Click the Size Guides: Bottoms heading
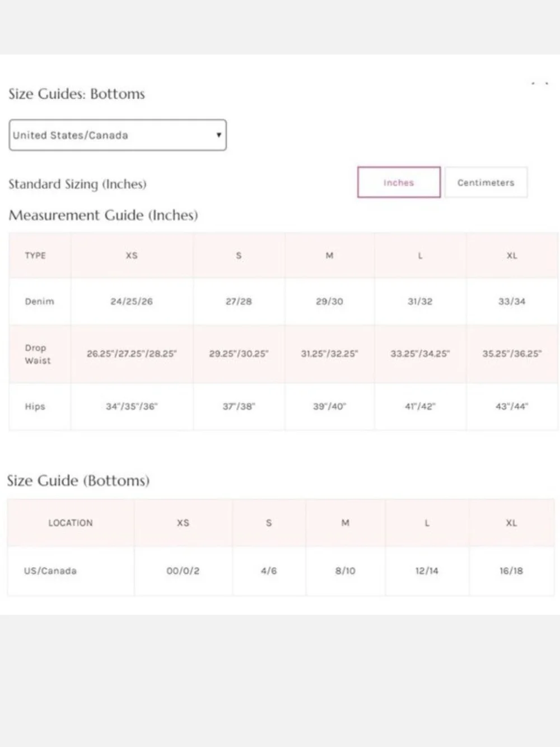This screenshot has height=747, width=560. click(77, 94)
